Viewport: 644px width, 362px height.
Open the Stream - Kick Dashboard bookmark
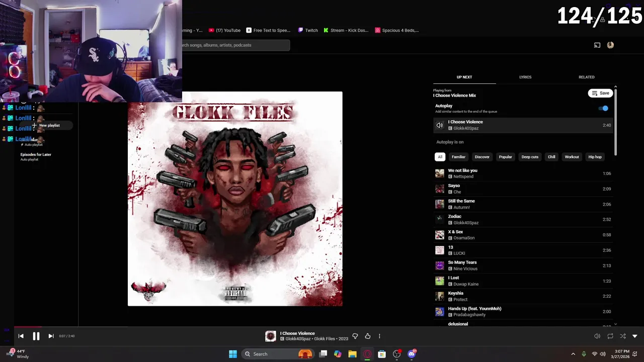[x=346, y=30]
